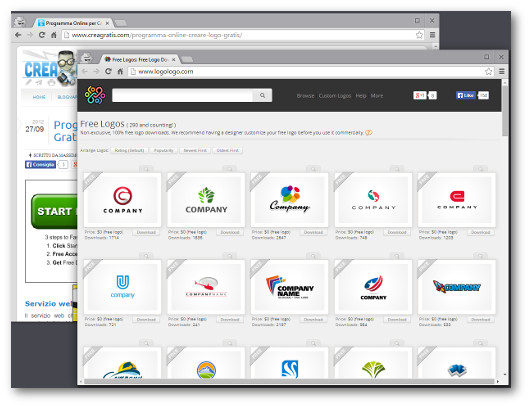Open the red circle C Company logo thumbnail
The height and width of the screenshot is (407, 530).
pos(122,200)
